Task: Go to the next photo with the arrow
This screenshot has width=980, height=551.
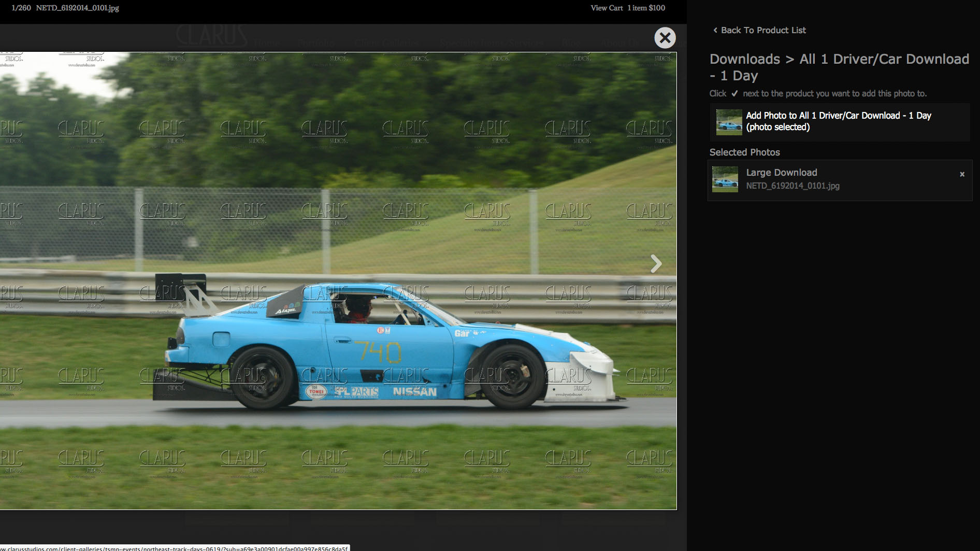Action: coord(656,264)
